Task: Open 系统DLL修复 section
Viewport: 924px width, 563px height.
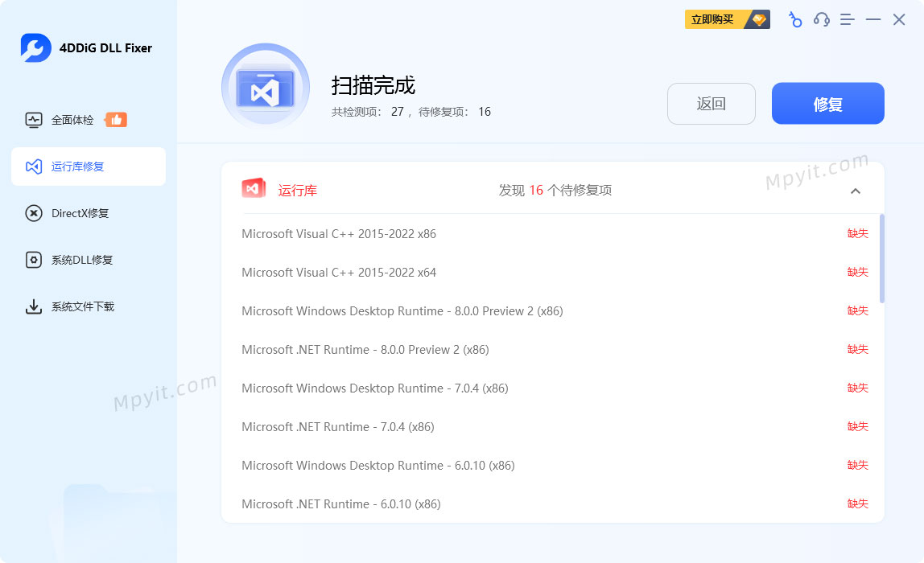Action: point(89,260)
